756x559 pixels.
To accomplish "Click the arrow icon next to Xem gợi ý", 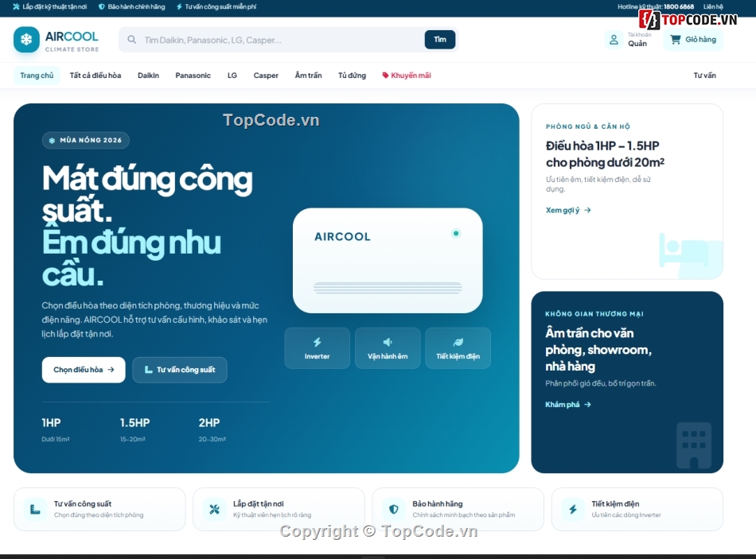I will click(x=587, y=210).
